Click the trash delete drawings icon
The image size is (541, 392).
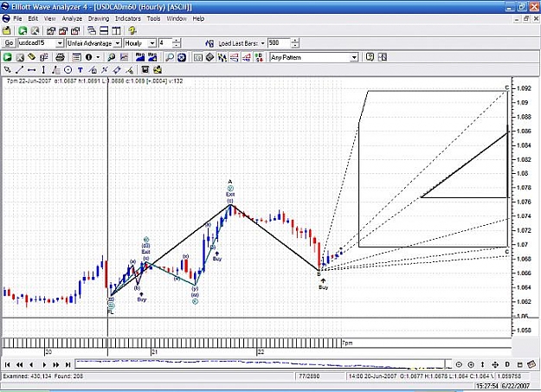click(x=145, y=70)
